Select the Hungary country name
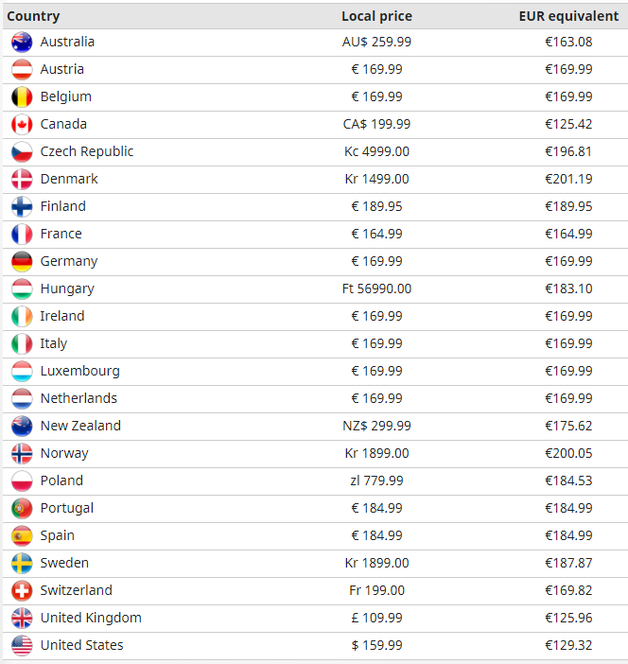628x664 pixels. tap(67, 289)
